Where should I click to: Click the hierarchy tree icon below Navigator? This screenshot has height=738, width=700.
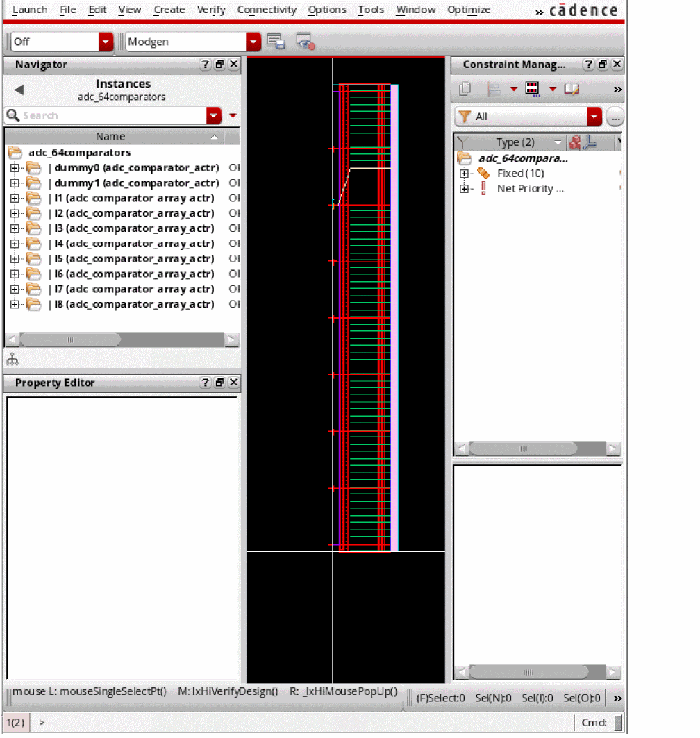pyautogui.click(x=12, y=359)
